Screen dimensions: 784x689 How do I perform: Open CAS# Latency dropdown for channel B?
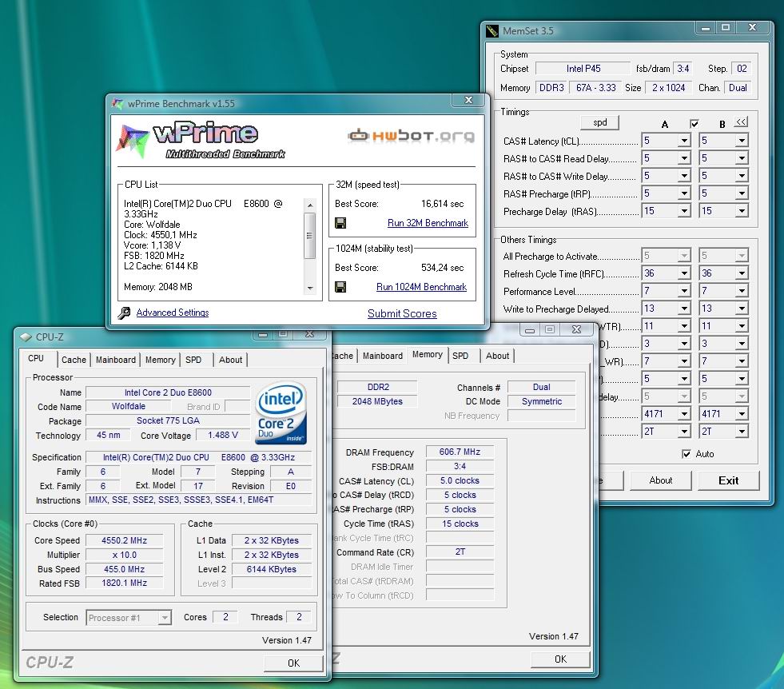[742, 141]
